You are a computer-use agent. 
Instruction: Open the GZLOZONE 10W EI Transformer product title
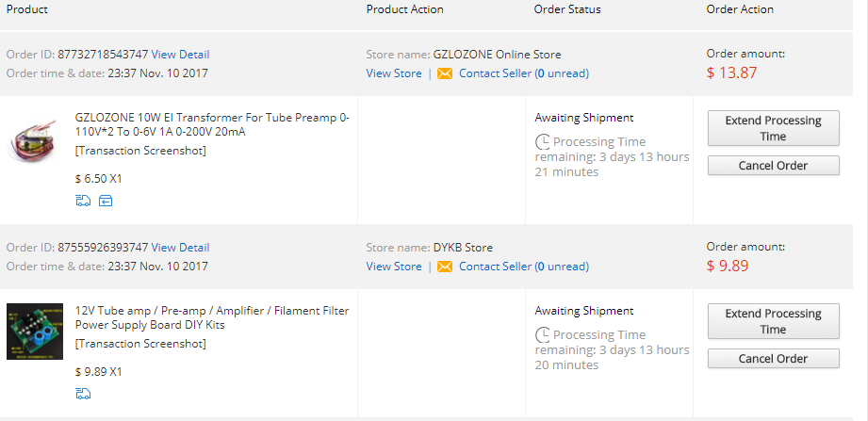(x=212, y=125)
